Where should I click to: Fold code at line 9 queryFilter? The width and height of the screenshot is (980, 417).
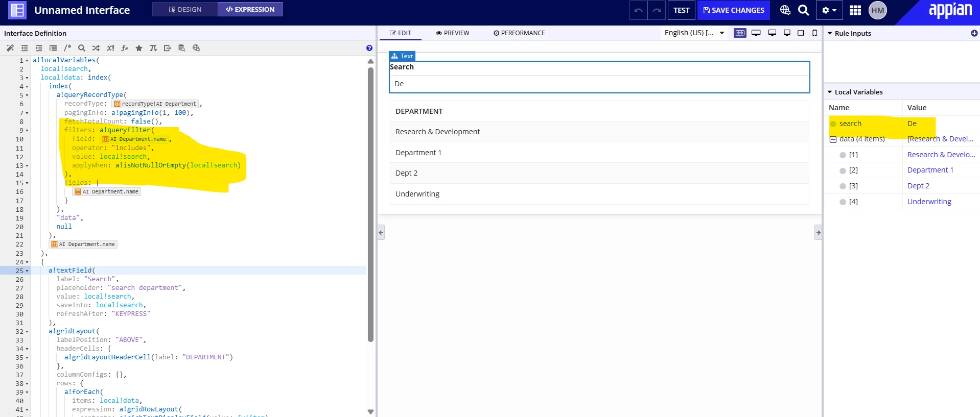[27, 131]
